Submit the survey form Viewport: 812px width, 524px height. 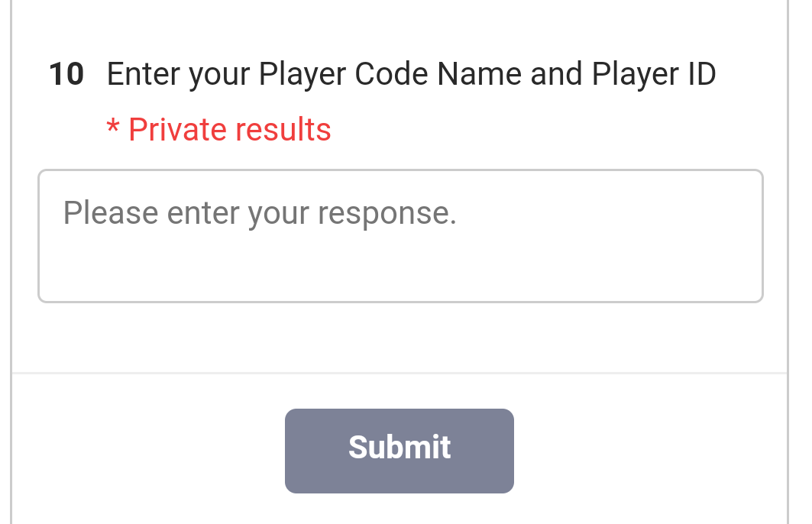(399, 451)
